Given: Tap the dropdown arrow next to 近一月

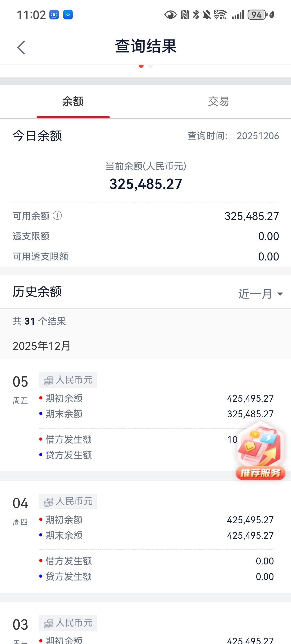Looking at the screenshot, I should [280, 294].
